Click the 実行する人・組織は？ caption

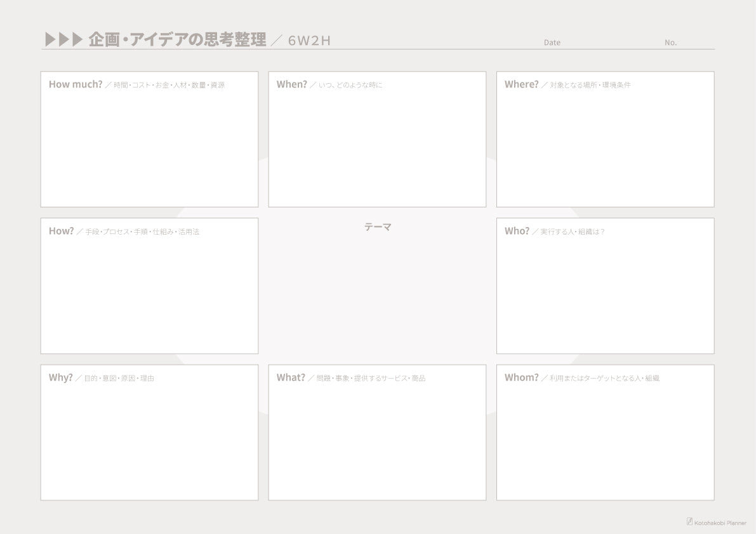(573, 232)
